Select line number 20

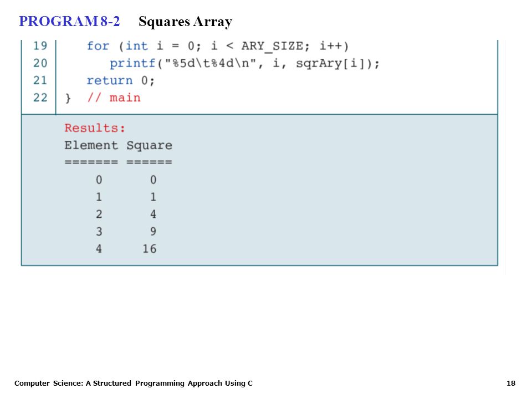point(40,63)
